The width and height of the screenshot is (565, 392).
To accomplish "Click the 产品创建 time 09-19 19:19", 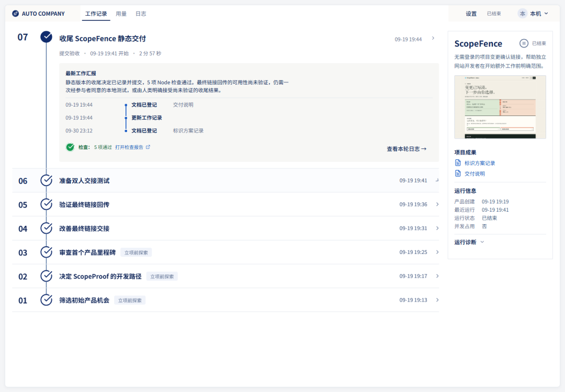I will 495,202.
